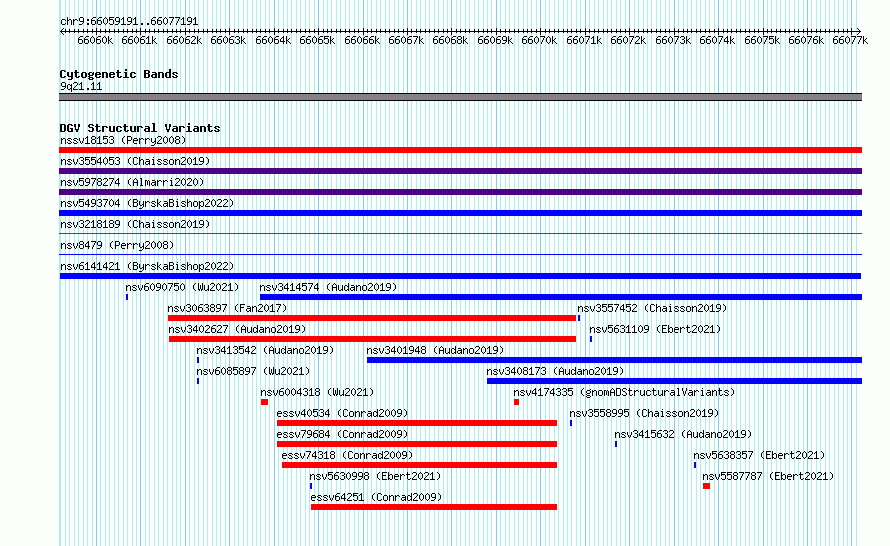This screenshot has height=546, width=890.
Task: Open the nsv3413542 (Audano2019) label
Action: coord(265,350)
